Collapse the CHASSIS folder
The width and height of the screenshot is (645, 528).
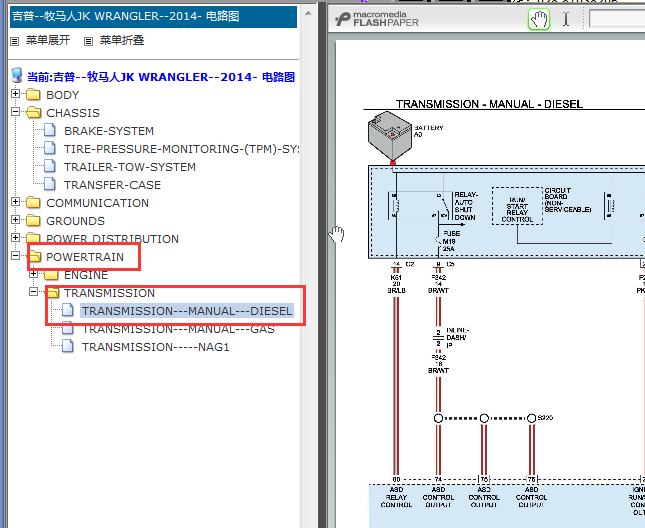coord(15,111)
